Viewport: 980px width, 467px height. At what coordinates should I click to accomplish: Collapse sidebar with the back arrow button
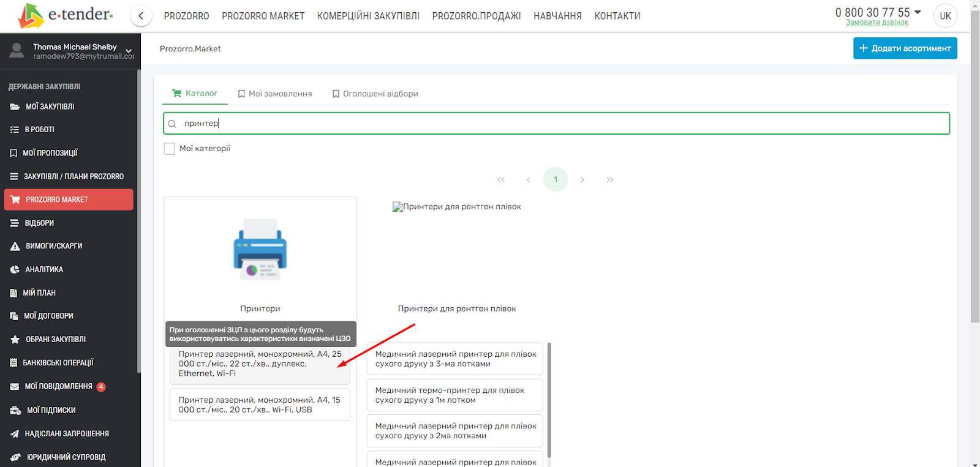point(141,16)
